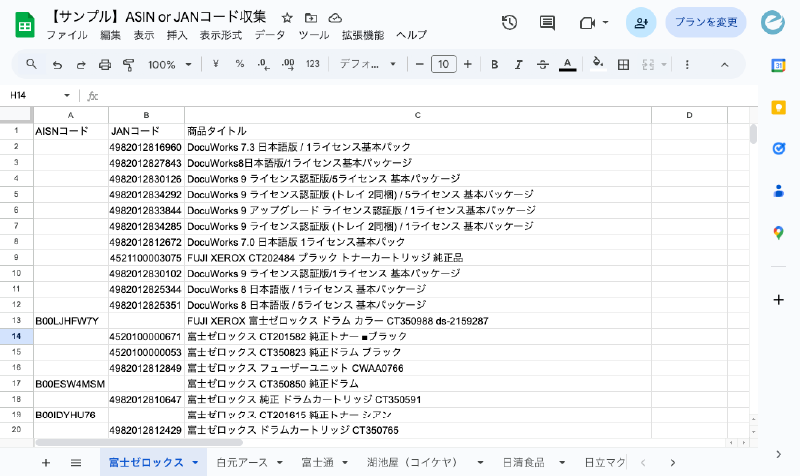Switch to the 日清食品 sheet tab

pyautogui.click(x=523, y=463)
